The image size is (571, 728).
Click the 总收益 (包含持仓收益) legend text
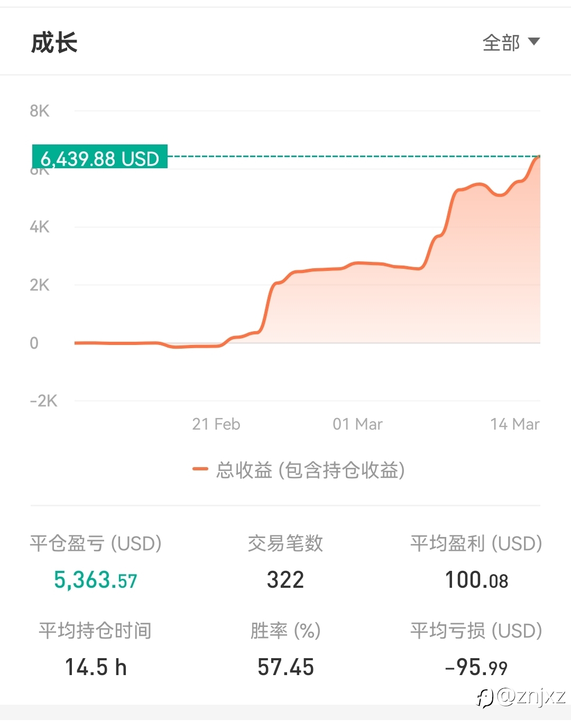point(310,470)
